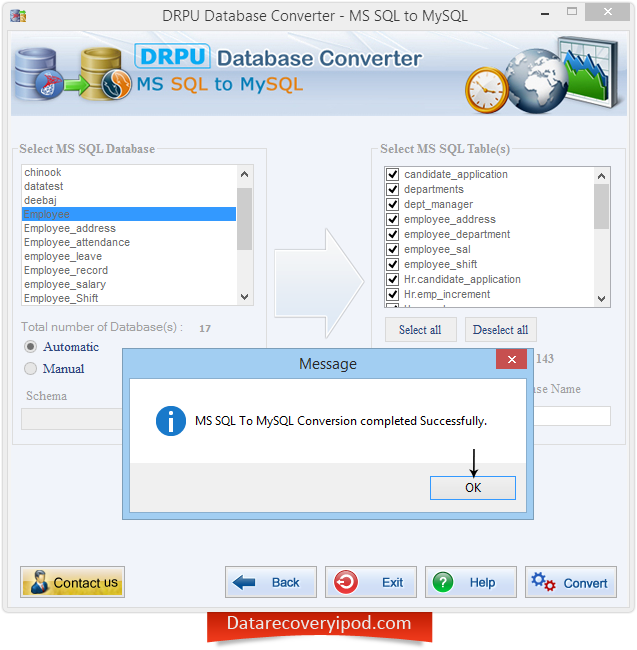The height and width of the screenshot is (650, 637).
Task: Select datatest database in list
Action: pyautogui.click(x=129, y=186)
